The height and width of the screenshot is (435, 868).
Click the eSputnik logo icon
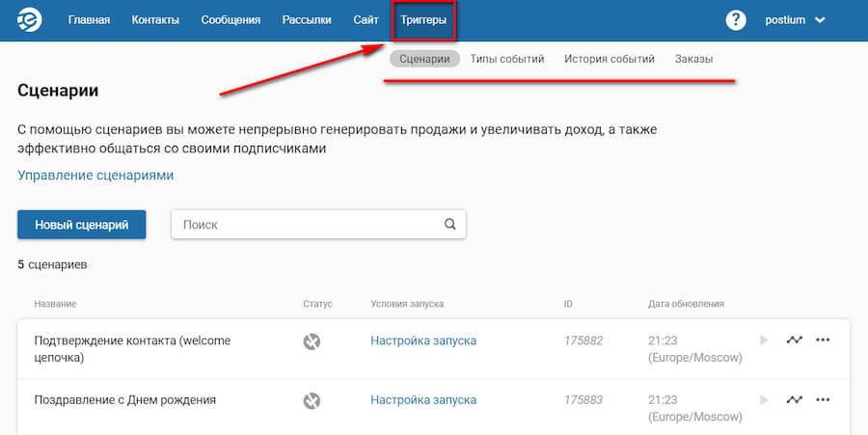tap(32, 20)
